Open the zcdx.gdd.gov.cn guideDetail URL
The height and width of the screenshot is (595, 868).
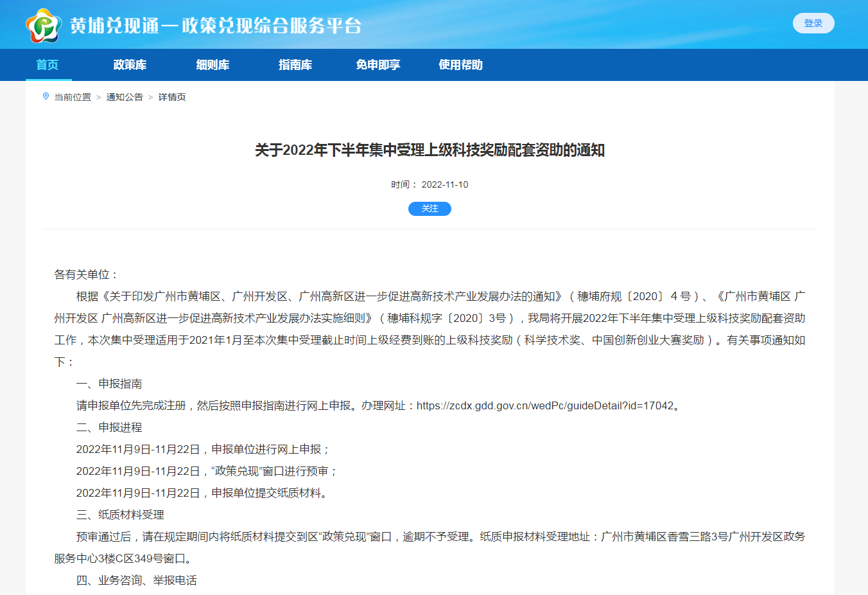545,406
